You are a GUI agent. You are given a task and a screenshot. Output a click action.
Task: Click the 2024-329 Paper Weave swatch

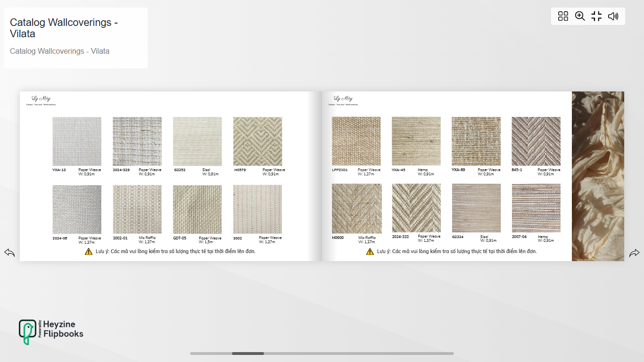137,141
